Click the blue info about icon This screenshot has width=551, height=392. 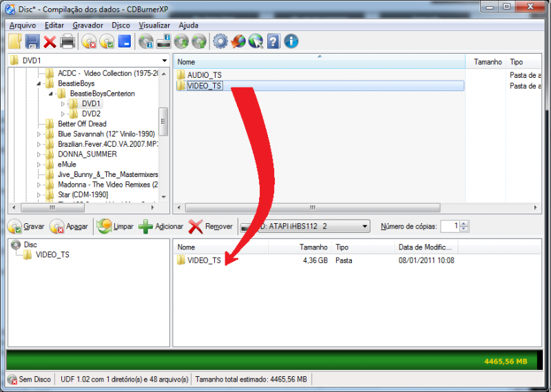[x=291, y=41]
